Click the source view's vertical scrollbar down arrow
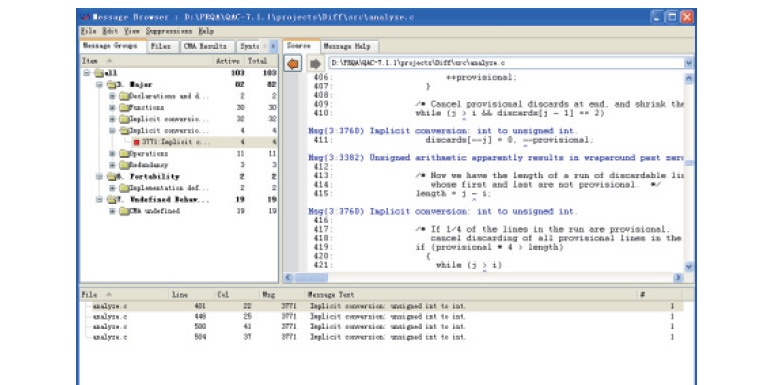770x385 pixels. point(688,267)
